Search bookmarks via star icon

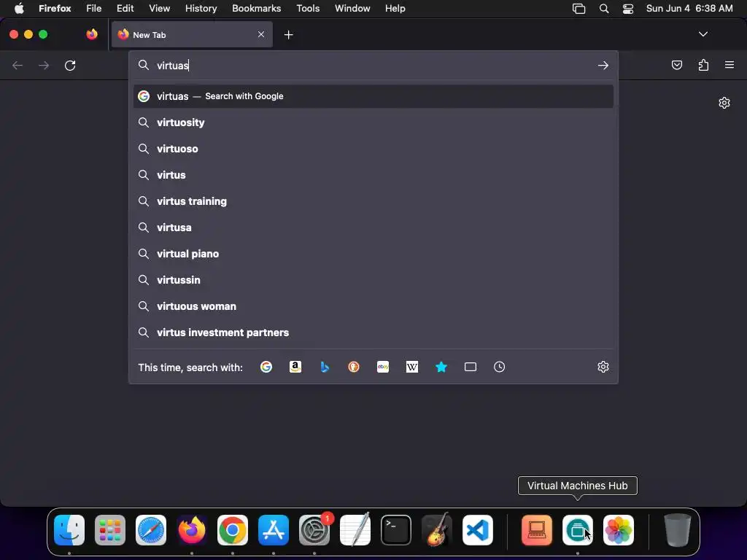coord(441,367)
